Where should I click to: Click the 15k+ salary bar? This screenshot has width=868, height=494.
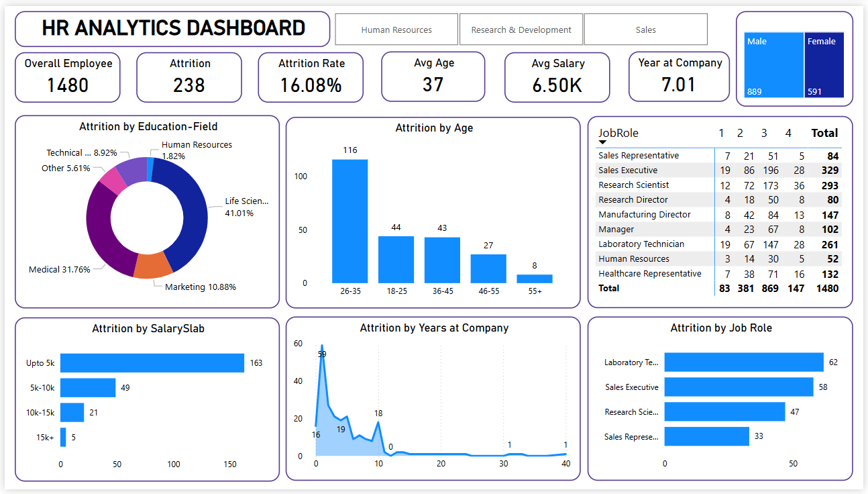[x=63, y=437]
